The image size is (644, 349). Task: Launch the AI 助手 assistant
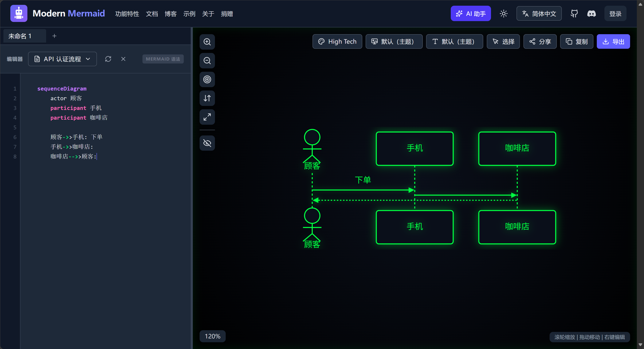tap(471, 14)
